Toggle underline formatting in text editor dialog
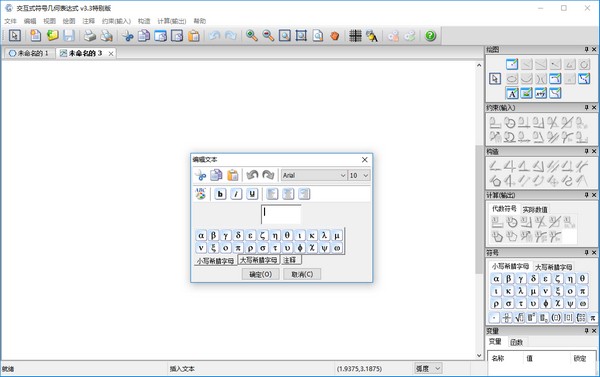The width and height of the screenshot is (600, 377). [252, 194]
